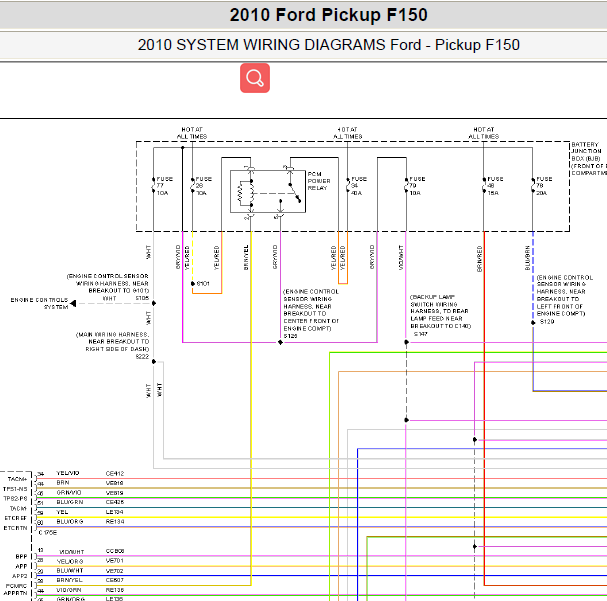Click the 'MAIN WIRING HARNESS' location note
This screenshot has height=601, width=607.
point(112,342)
